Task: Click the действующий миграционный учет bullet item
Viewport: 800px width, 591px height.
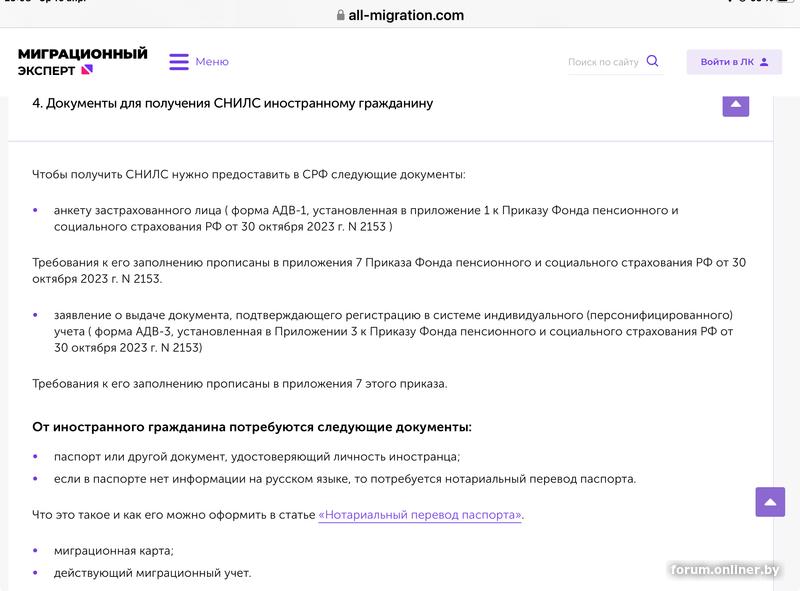Action: (x=152, y=573)
